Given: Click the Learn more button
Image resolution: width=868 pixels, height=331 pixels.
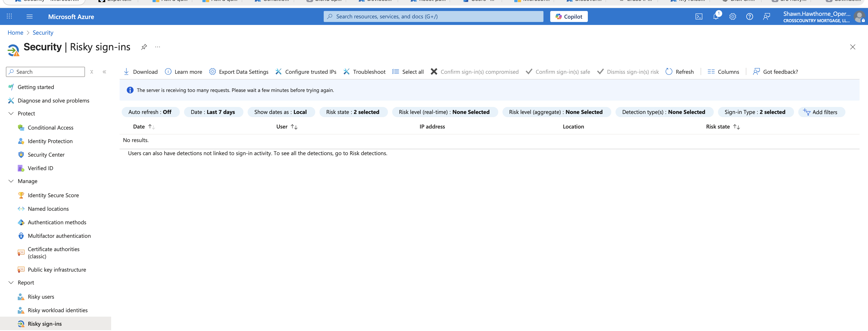Looking at the screenshot, I should pyautogui.click(x=183, y=71).
